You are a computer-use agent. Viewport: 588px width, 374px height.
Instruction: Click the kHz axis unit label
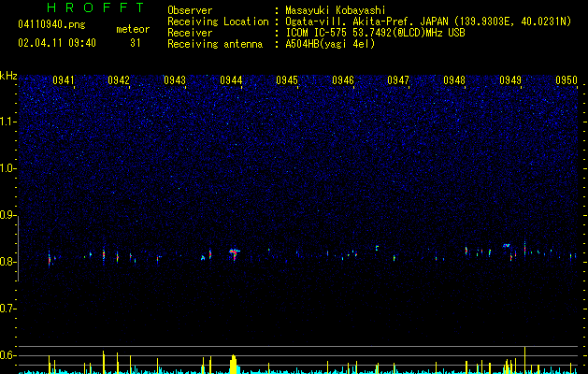point(8,76)
